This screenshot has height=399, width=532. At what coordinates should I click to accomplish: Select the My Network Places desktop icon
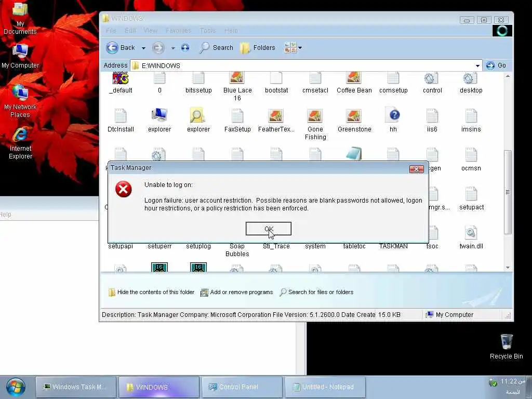click(20, 101)
